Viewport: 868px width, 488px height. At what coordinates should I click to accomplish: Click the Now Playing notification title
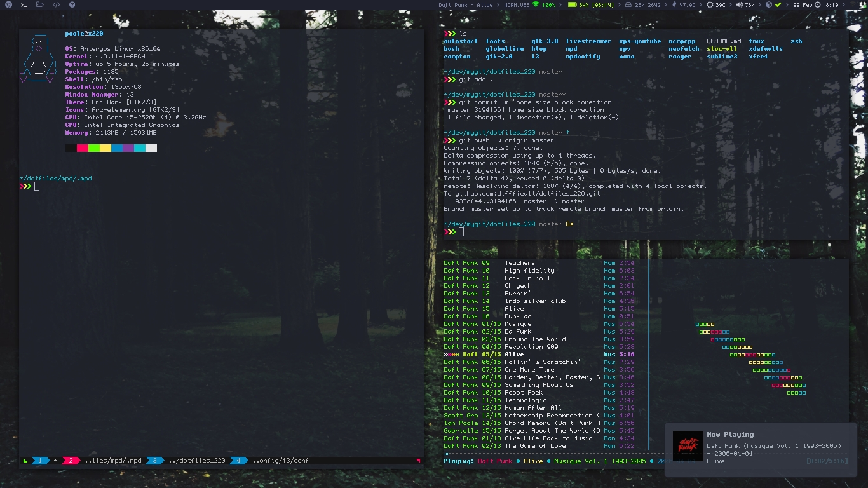point(730,435)
